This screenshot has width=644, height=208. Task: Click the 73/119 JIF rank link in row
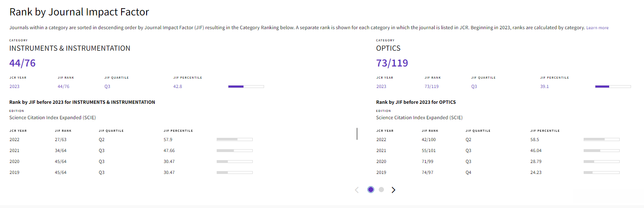(431, 87)
